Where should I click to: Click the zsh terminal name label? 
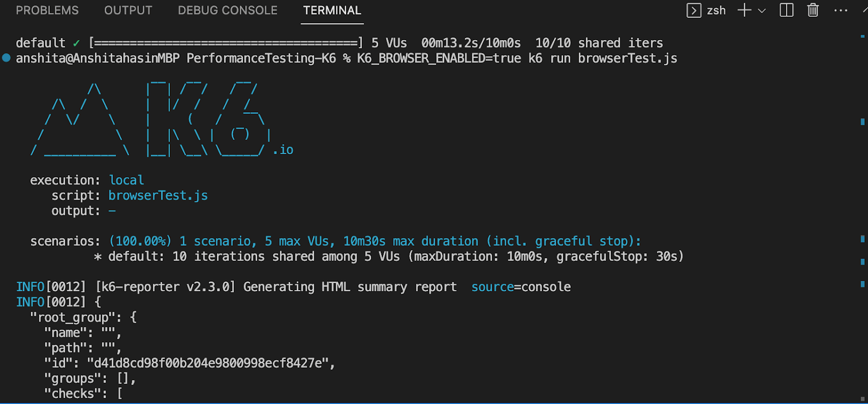[x=716, y=10]
